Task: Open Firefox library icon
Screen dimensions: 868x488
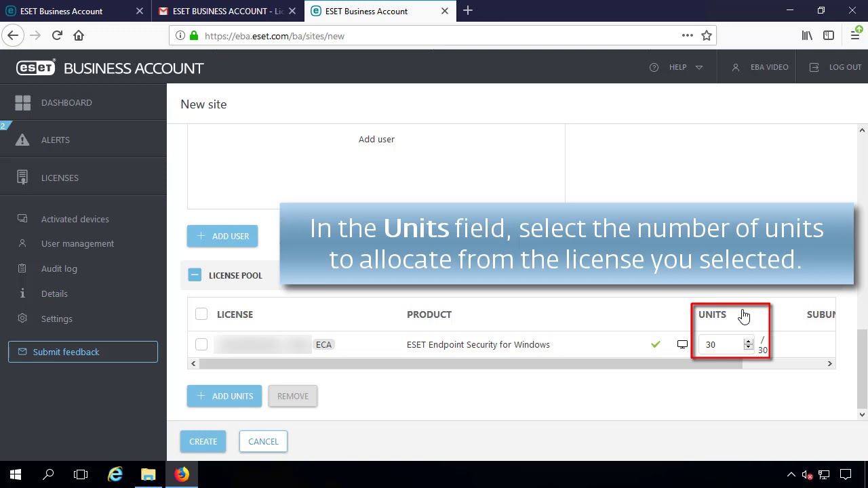Action: [x=807, y=35]
